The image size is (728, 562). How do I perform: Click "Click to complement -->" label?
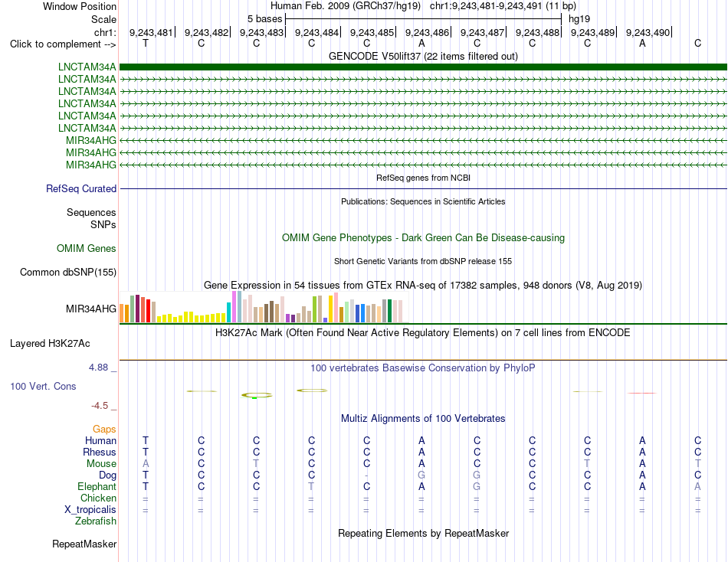point(63,44)
